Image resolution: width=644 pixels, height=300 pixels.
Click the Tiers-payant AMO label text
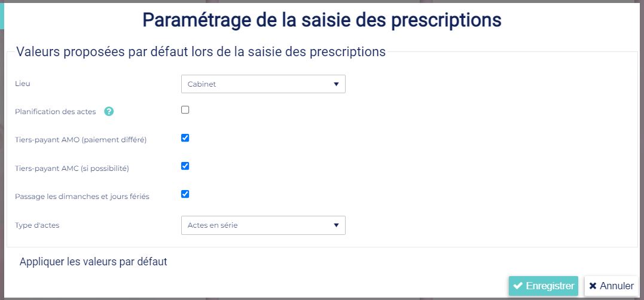81,140
